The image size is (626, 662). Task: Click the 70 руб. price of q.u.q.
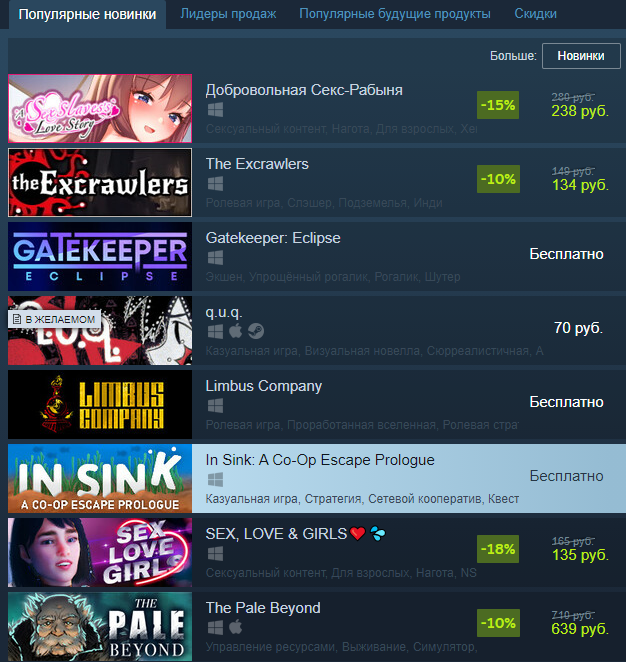click(578, 328)
